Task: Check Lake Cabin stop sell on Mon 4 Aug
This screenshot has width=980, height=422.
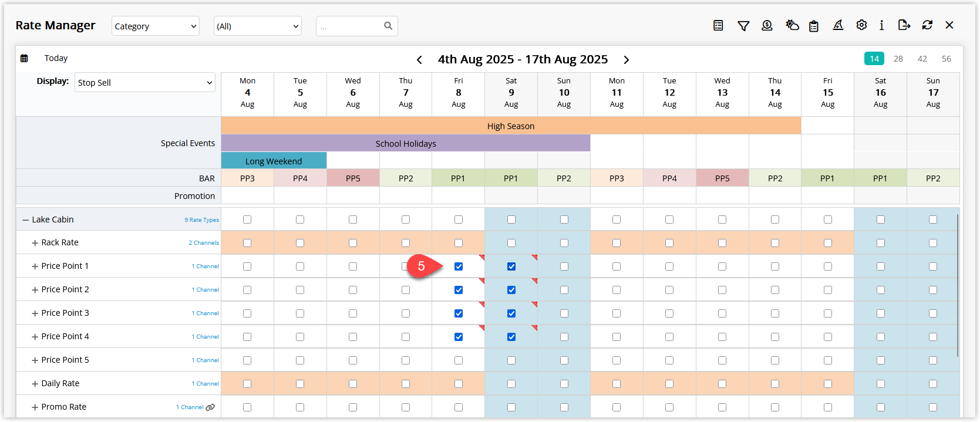Action: (247, 220)
